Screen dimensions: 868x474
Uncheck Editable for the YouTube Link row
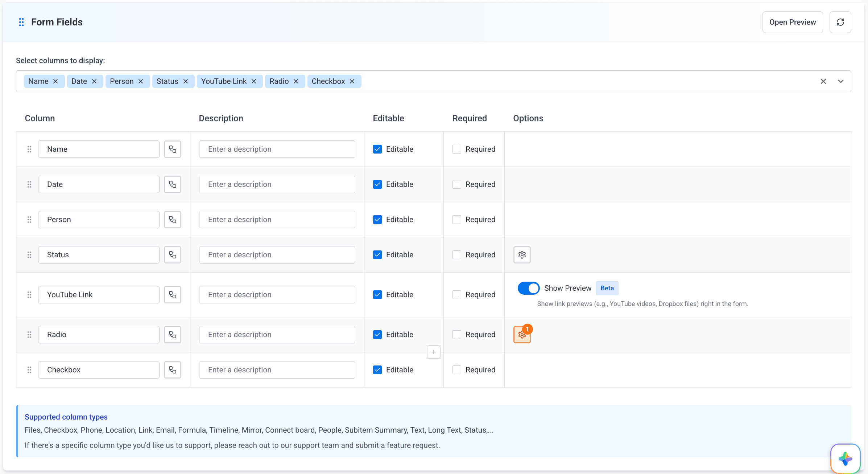pos(377,295)
